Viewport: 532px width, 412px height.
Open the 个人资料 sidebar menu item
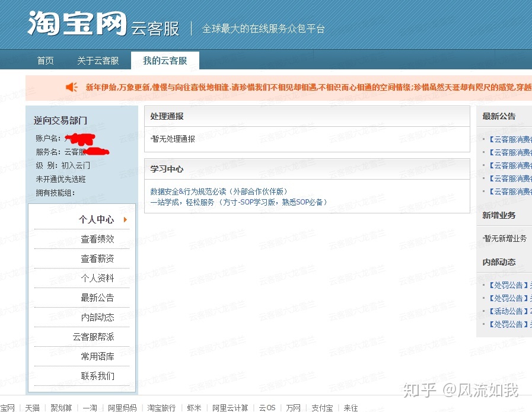[x=97, y=279]
